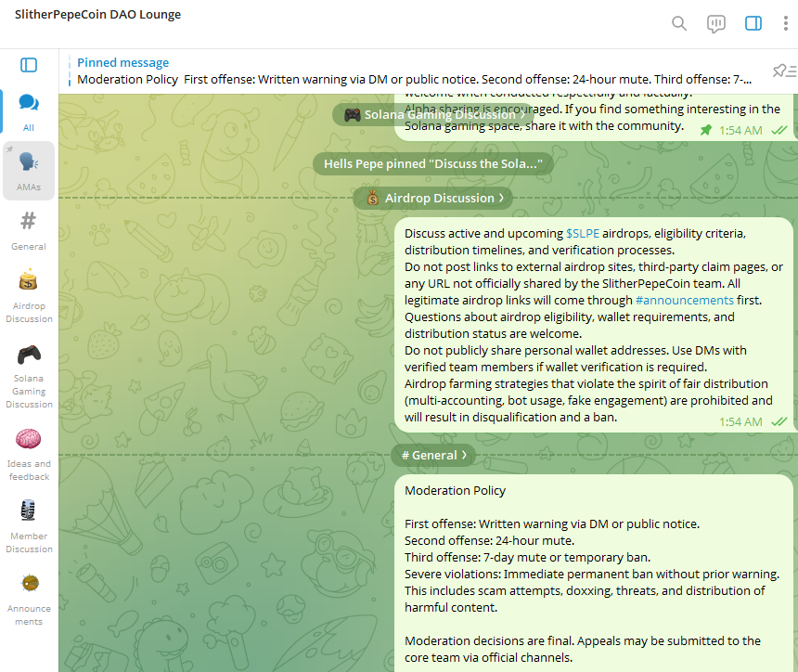The height and width of the screenshot is (672, 798).
Task: Open the AMAs topic
Action: pos(29,171)
